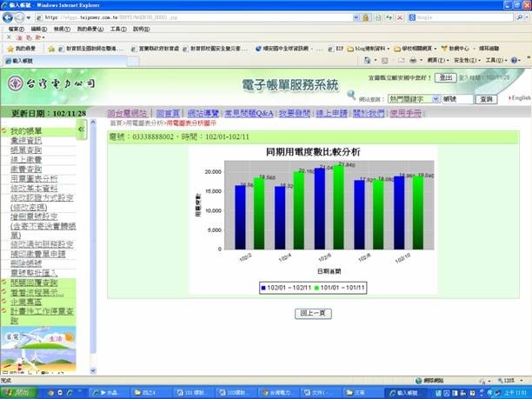Select the 輸入帳號 browser tab
The height and width of the screenshot is (399, 532).
pyautogui.click(x=64, y=61)
